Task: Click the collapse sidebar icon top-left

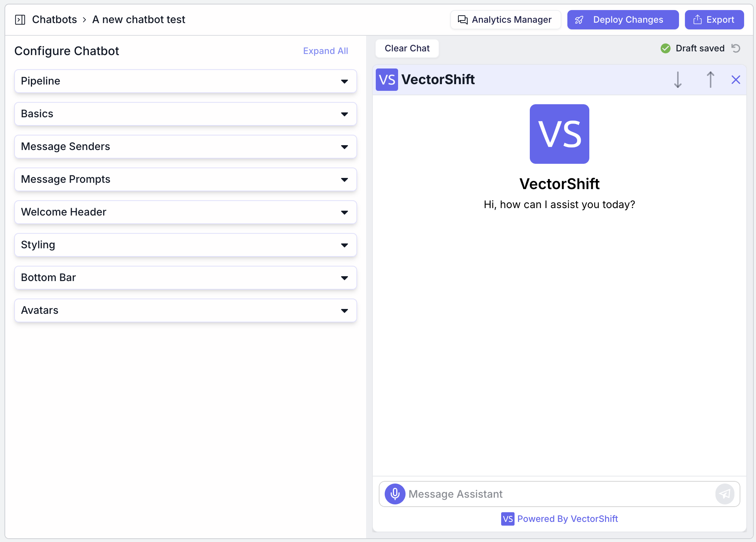Action: (20, 19)
